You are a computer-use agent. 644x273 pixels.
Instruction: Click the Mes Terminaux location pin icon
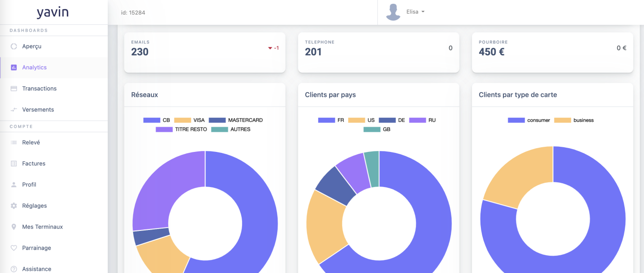click(x=14, y=227)
